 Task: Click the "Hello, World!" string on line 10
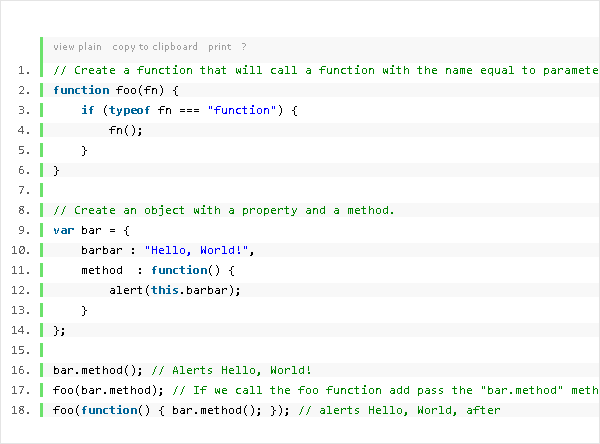pyautogui.click(x=199, y=250)
